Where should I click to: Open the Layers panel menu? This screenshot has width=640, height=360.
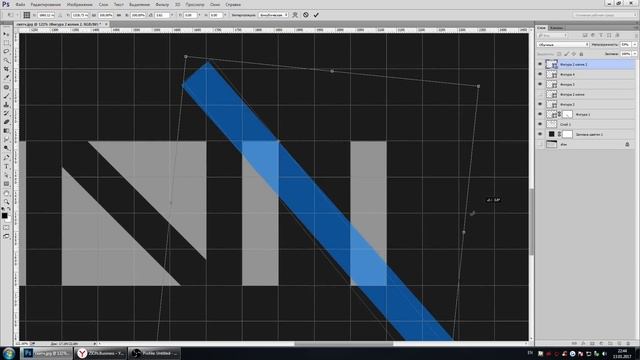point(635,28)
